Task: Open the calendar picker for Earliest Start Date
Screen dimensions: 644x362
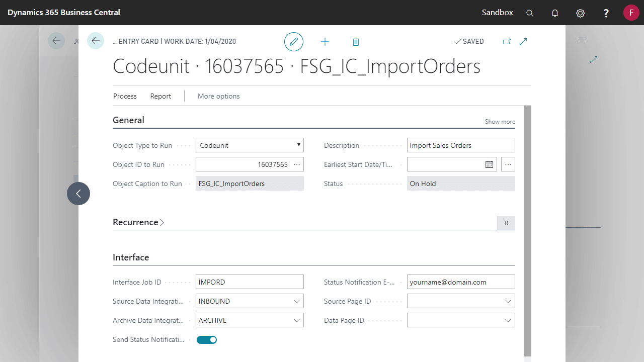Action: click(489, 164)
